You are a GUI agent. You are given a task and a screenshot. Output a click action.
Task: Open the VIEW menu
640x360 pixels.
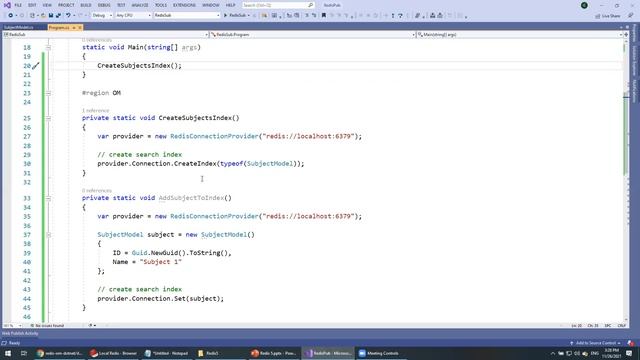pos(47,5)
